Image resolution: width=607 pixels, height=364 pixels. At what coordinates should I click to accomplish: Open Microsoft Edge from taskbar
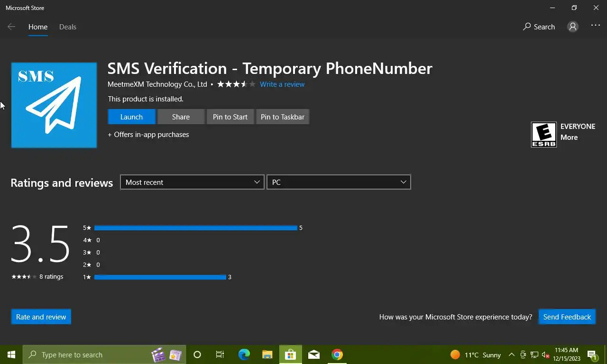click(244, 355)
